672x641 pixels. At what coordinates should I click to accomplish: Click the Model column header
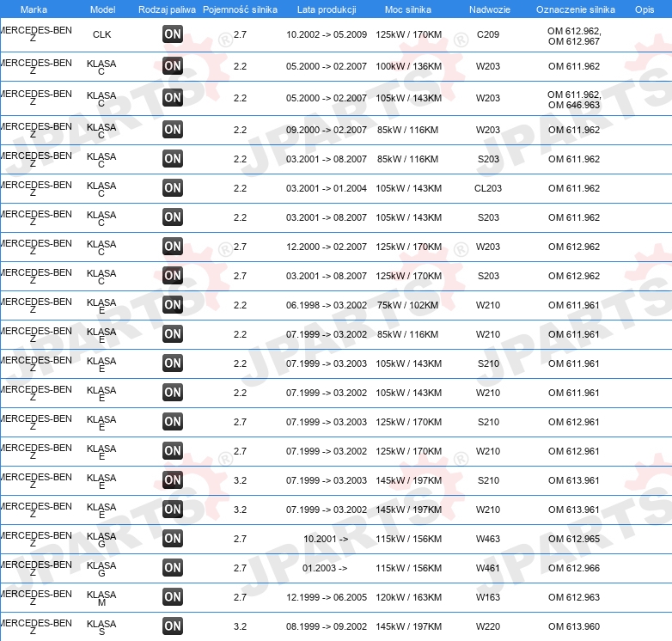102,9
